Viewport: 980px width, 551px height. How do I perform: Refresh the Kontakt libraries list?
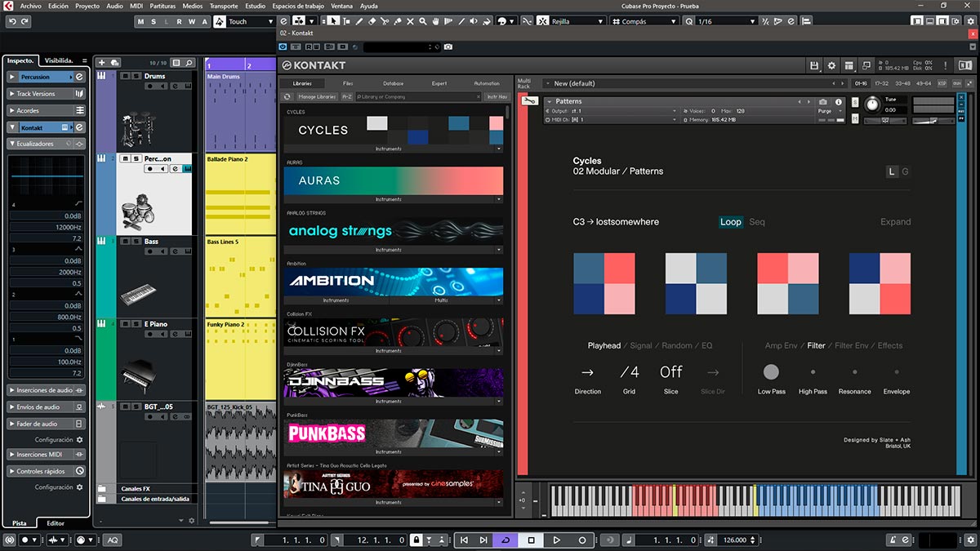[x=287, y=96]
